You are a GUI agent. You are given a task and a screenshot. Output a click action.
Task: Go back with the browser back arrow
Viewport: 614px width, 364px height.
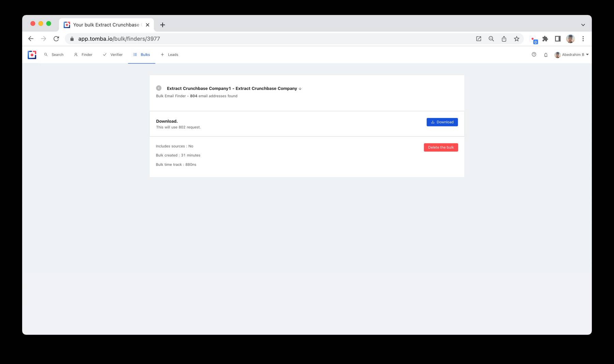[31, 39]
